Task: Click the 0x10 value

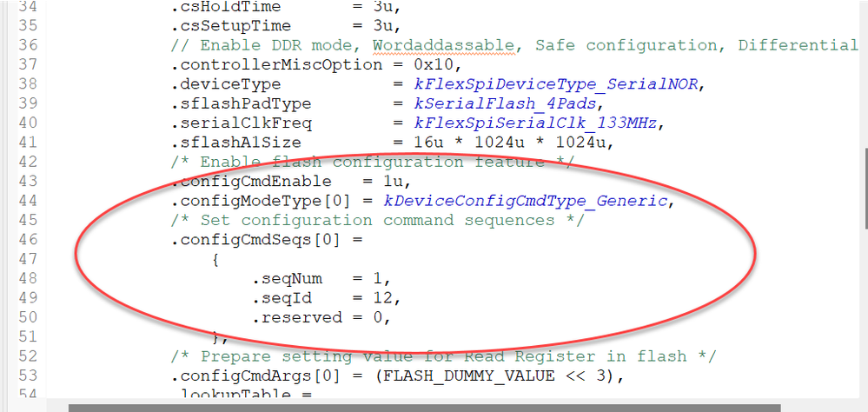Action: click(x=434, y=64)
